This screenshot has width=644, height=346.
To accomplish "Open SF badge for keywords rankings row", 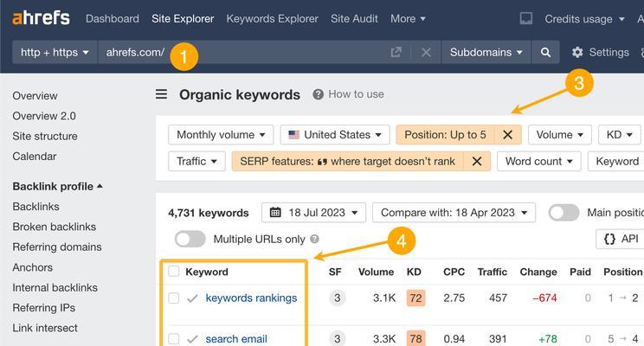I will (338, 298).
